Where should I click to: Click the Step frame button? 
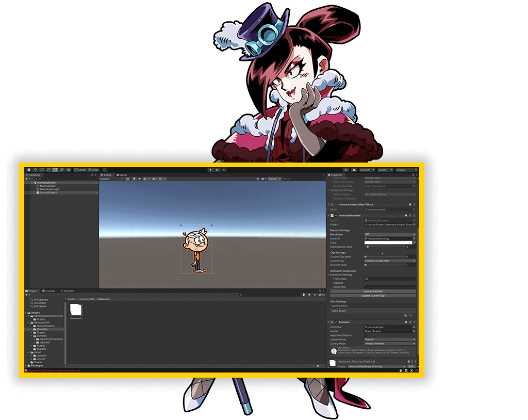point(224,170)
